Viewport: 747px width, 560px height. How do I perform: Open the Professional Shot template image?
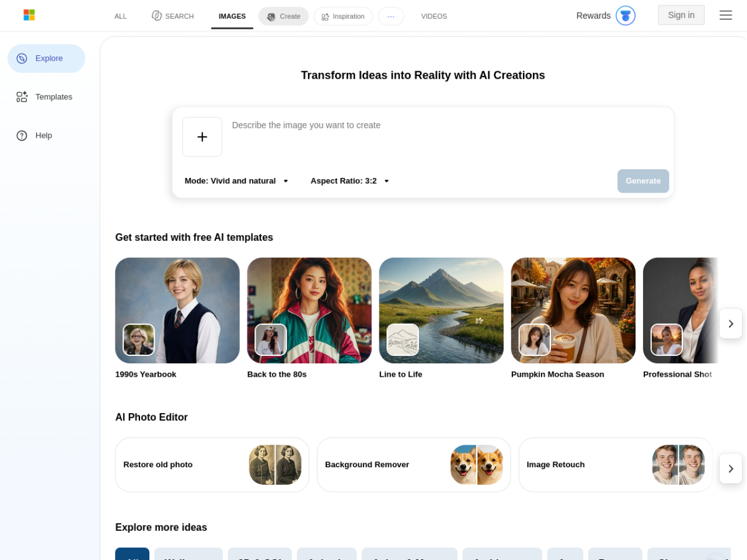pos(680,310)
